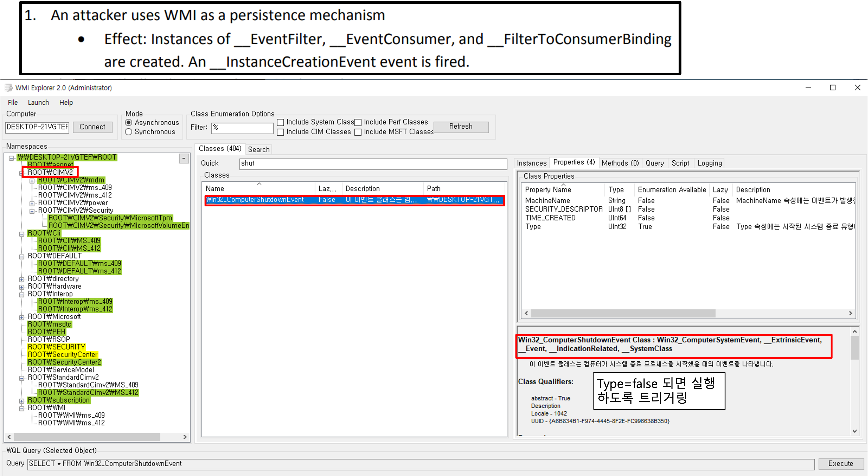Execute the WQL query
The image size is (868, 476).
click(841, 464)
